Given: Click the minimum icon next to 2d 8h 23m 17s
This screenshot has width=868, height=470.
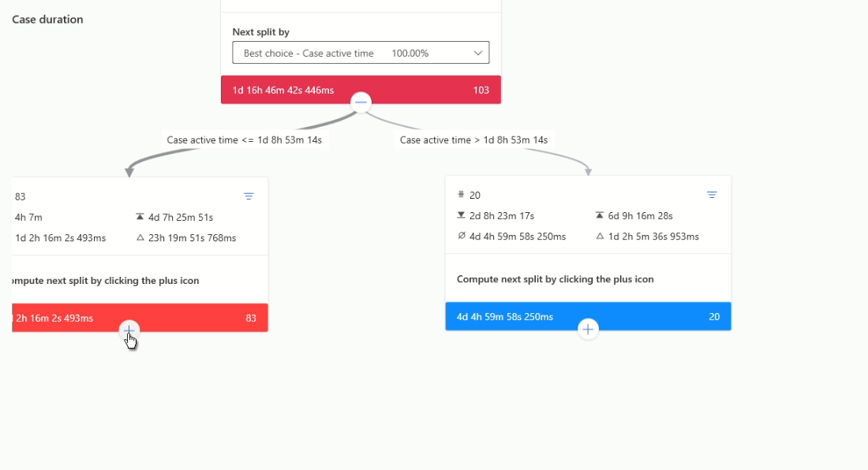Looking at the screenshot, I should tap(462, 215).
